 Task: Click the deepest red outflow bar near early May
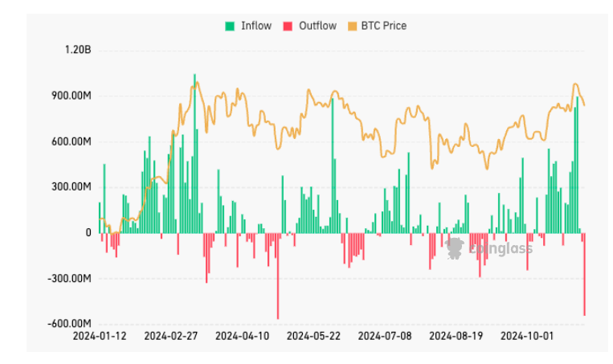278,276
